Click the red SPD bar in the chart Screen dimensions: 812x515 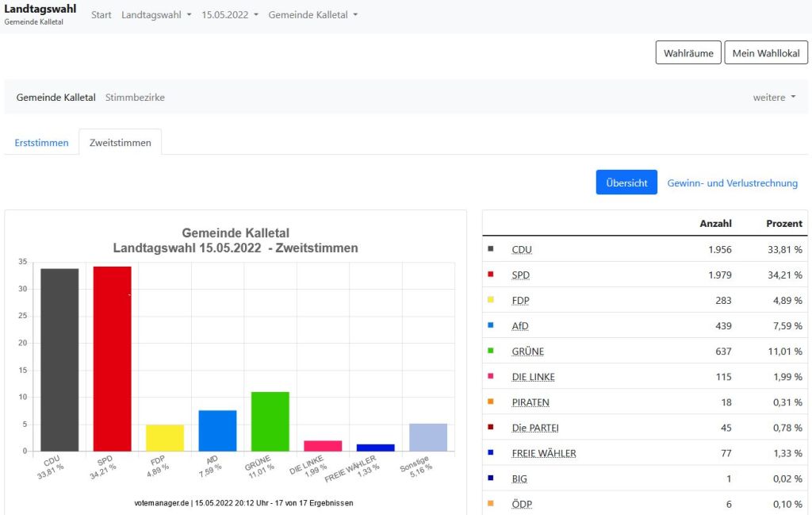pos(113,359)
